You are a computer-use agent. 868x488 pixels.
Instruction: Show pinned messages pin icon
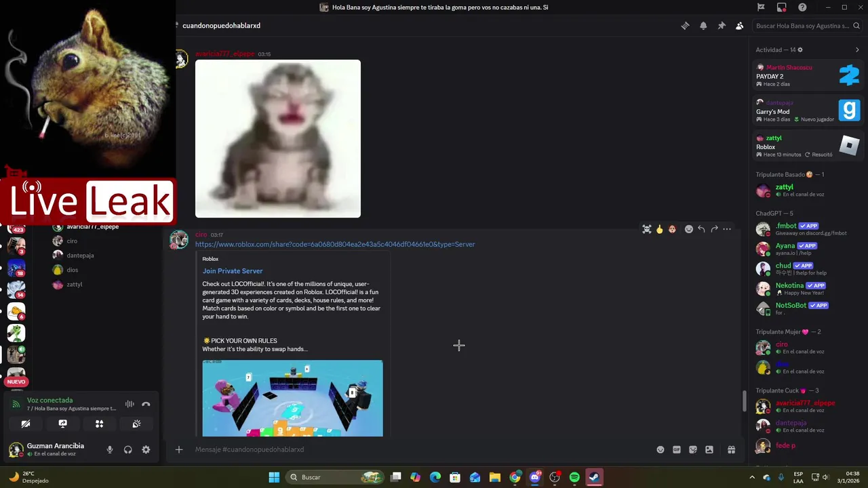tap(722, 26)
